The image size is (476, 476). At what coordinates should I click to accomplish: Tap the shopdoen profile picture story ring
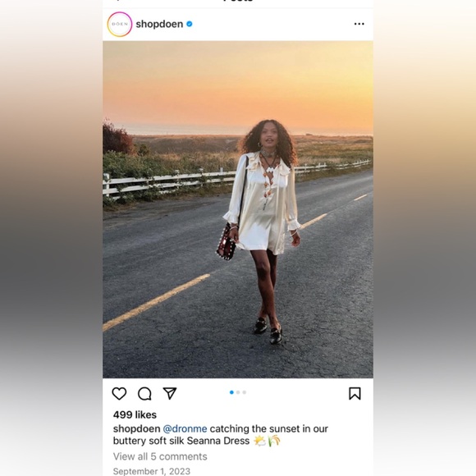point(120,25)
